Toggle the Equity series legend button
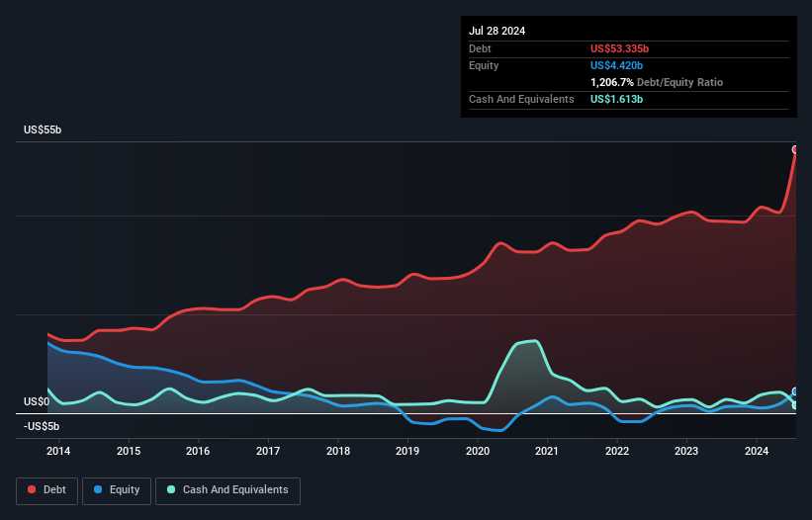The image size is (812, 520). 117,490
